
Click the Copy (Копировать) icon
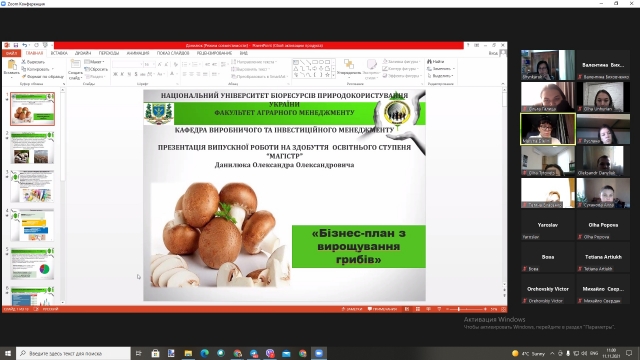24,69
